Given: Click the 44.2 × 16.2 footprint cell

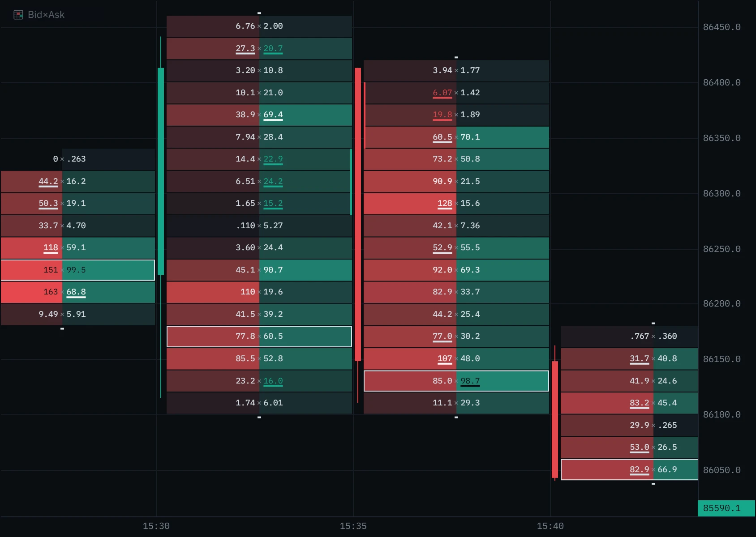Looking at the screenshot, I should [78, 182].
